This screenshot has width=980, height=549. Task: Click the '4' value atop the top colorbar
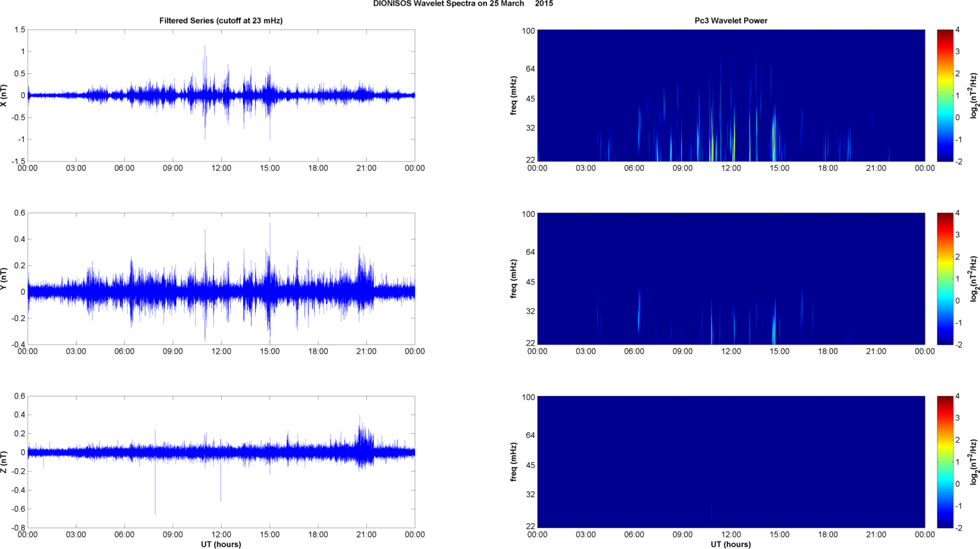(x=958, y=30)
